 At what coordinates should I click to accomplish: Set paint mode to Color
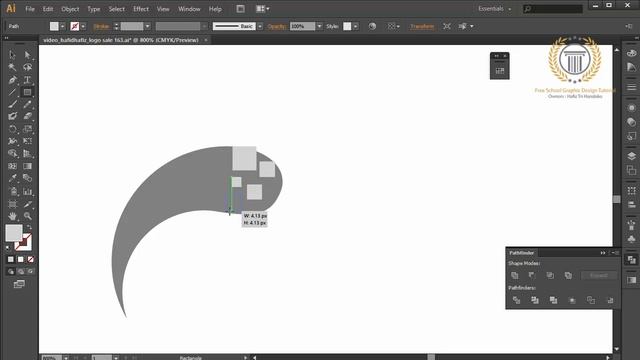pos(11,259)
